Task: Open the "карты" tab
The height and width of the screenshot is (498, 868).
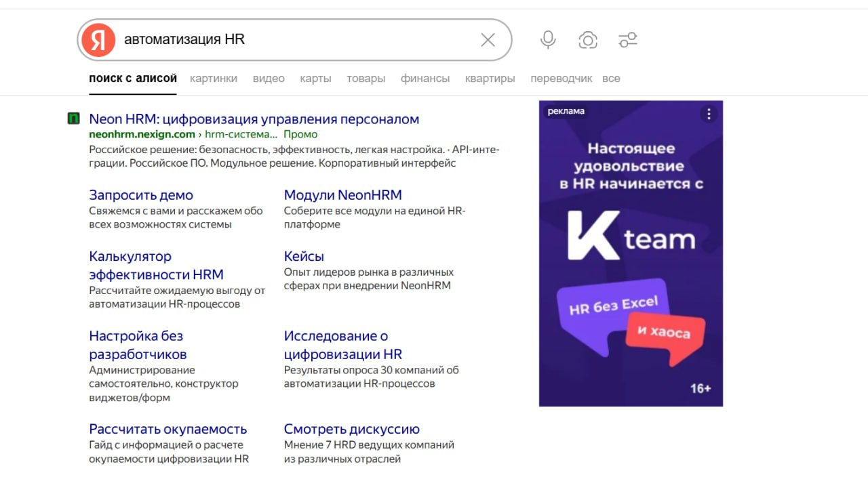Action: 316,79
